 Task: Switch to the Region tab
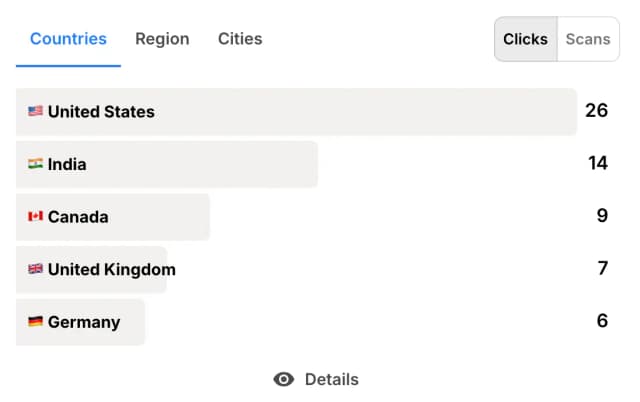point(162,39)
